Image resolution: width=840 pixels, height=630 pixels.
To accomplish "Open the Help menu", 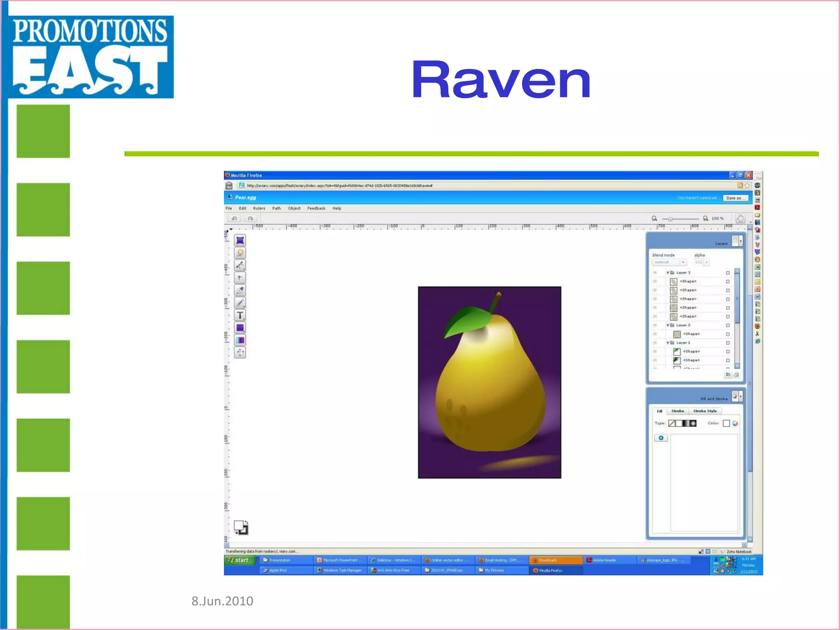I will [x=337, y=208].
